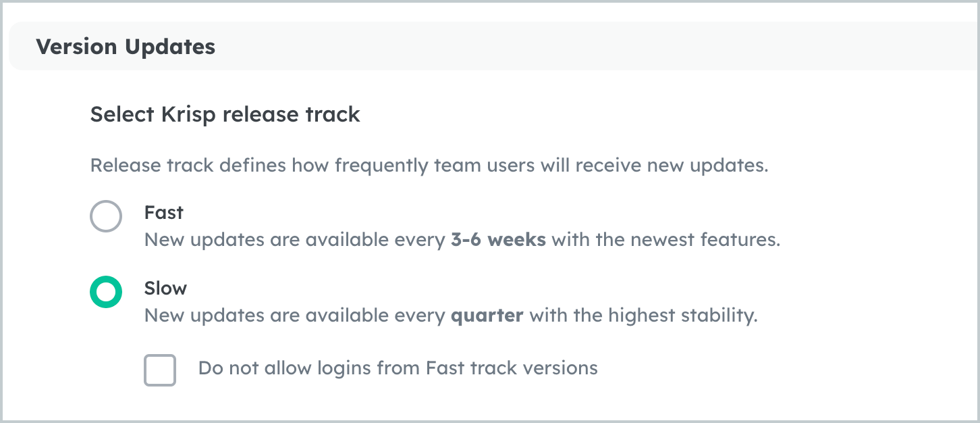Click the Version Updates section title
The height and width of the screenshot is (423, 980).
click(x=126, y=47)
